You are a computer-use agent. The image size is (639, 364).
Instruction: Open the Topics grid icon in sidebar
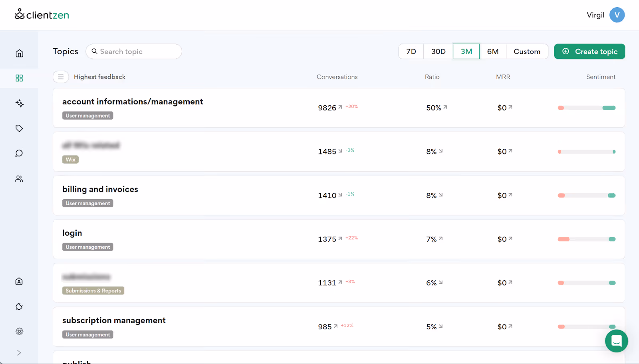[19, 78]
